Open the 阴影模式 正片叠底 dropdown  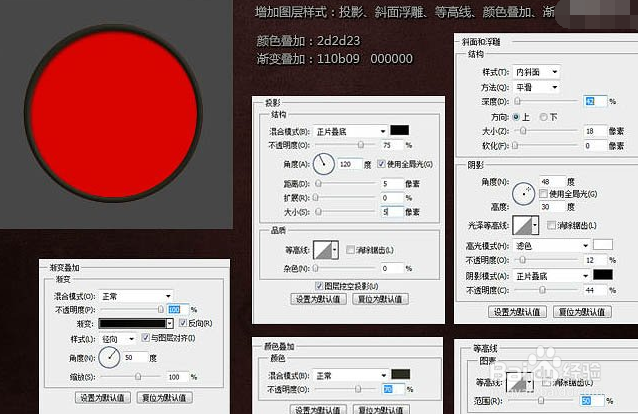(551, 276)
